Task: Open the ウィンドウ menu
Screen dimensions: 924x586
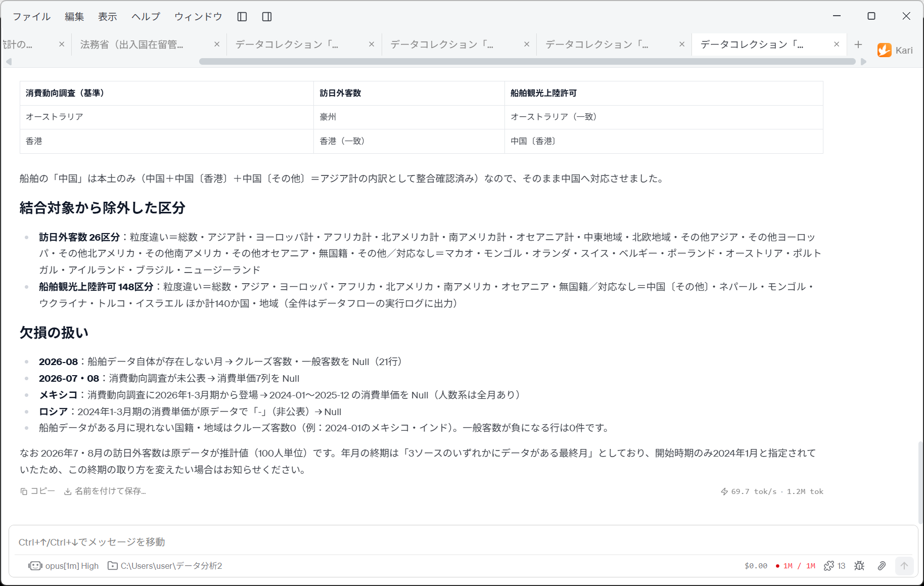Action: (x=198, y=17)
